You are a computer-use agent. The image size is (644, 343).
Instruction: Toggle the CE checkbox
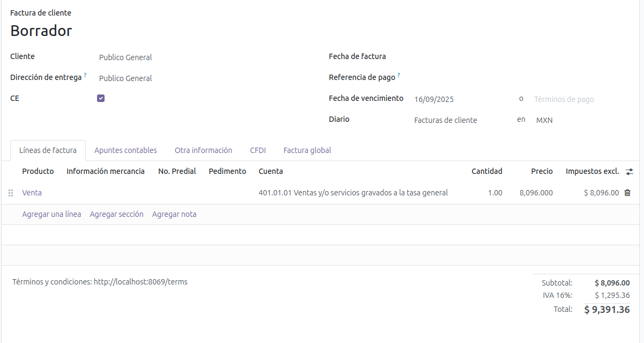point(101,98)
